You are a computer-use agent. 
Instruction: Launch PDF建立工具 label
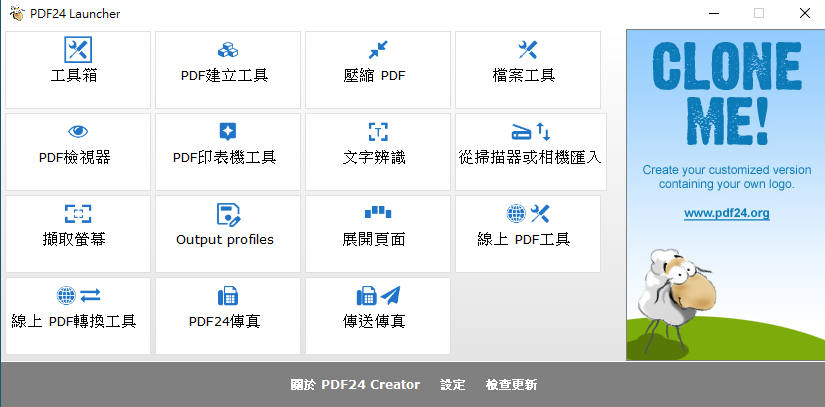coord(225,76)
